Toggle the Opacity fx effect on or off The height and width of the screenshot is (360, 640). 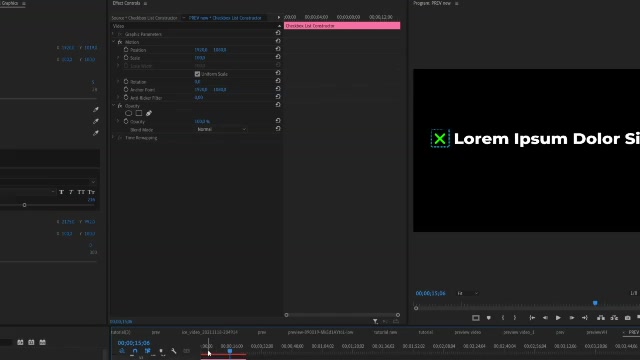click(120, 106)
